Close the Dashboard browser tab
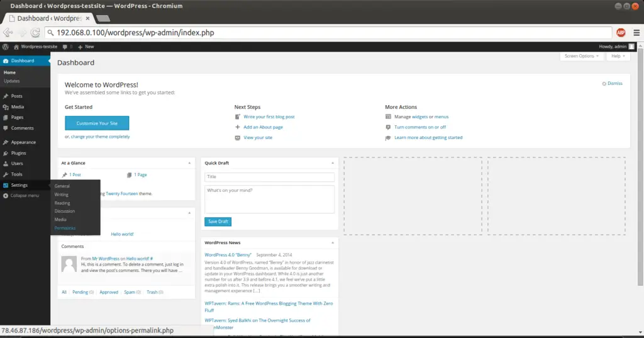Image resolution: width=644 pixels, height=338 pixels. click(x=87, y=18)
